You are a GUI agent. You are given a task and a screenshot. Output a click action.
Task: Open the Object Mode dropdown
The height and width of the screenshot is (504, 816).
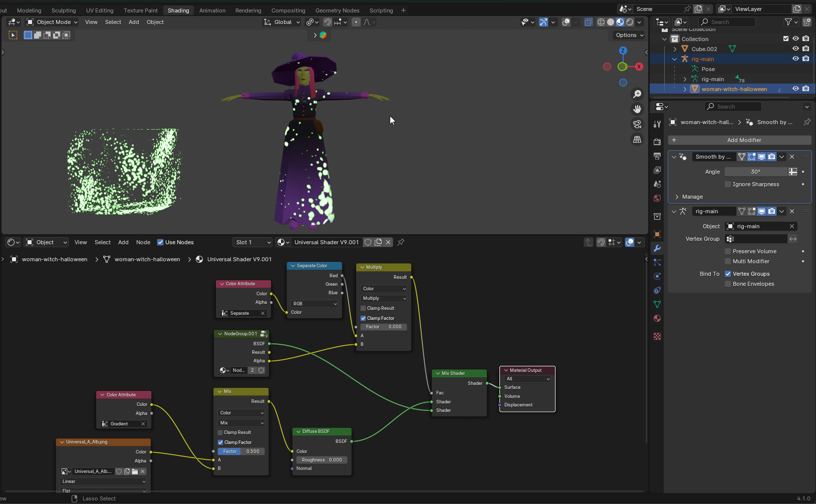pyautogui.click(x=53, y=22)
